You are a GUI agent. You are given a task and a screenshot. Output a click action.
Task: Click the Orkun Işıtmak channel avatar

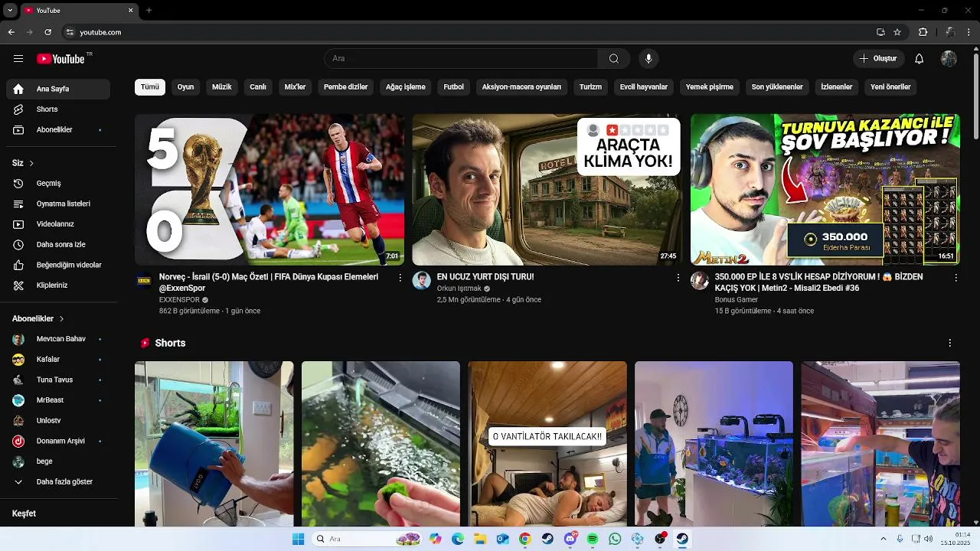[x=421, y=280]
